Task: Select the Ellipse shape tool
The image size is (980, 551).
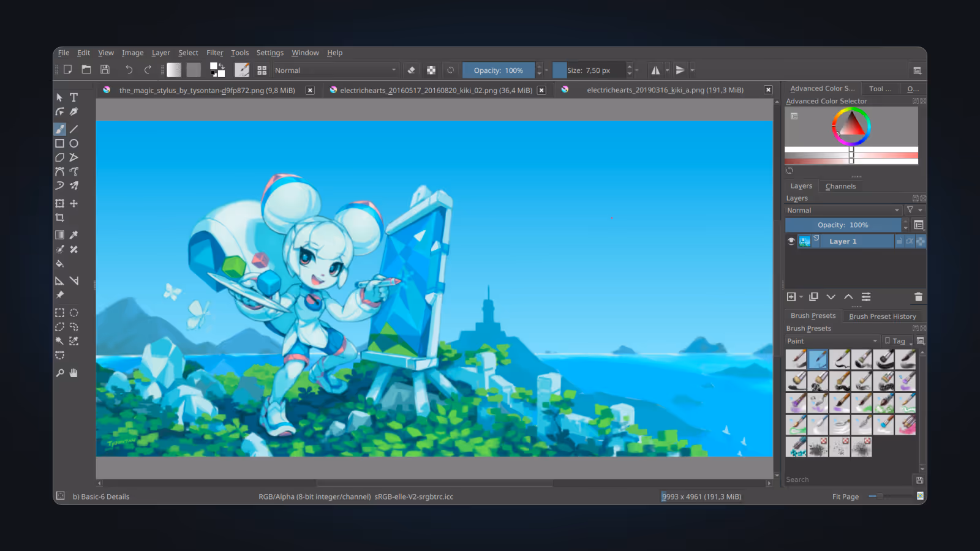Action: click(x=73, y=143)
